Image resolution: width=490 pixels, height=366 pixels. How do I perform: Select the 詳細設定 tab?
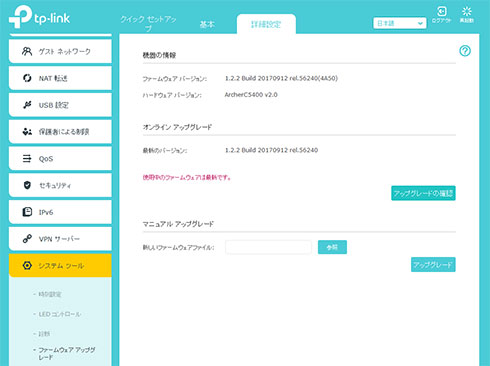(266, 24)
